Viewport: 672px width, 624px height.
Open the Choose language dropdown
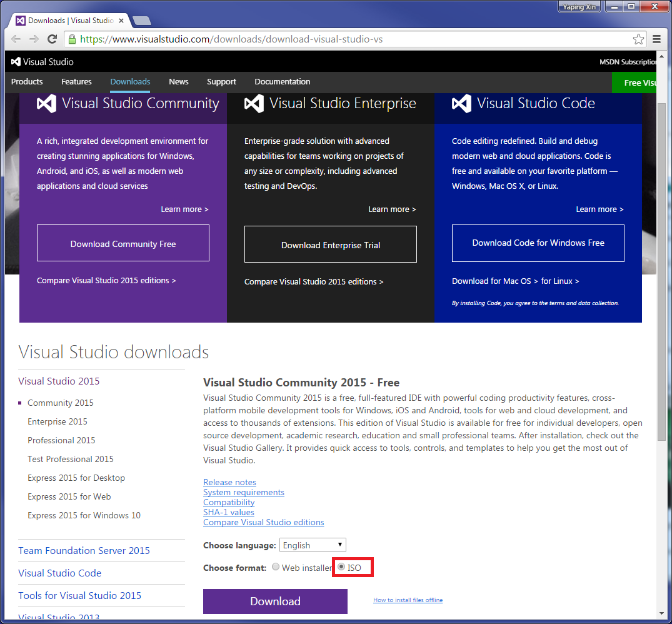(x=313, y=545)
